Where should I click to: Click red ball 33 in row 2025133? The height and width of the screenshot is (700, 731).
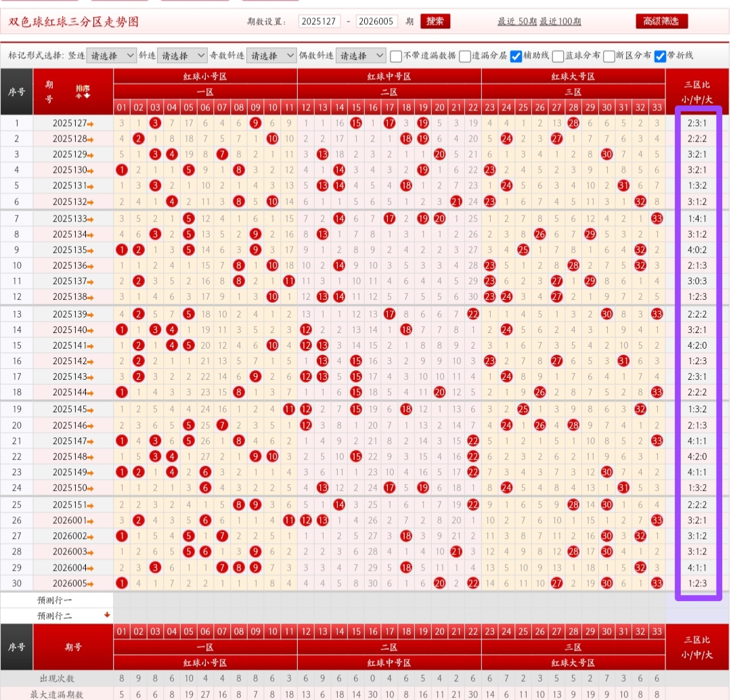[x=657, y=218]
